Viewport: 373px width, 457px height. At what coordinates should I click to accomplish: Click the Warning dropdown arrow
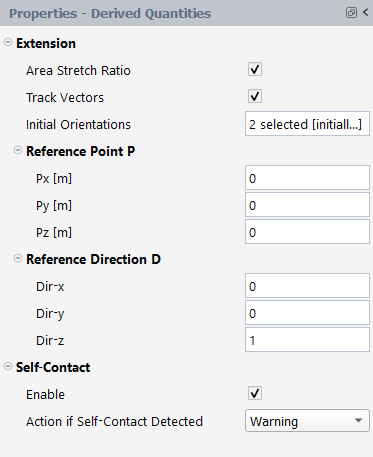point(358,421)
